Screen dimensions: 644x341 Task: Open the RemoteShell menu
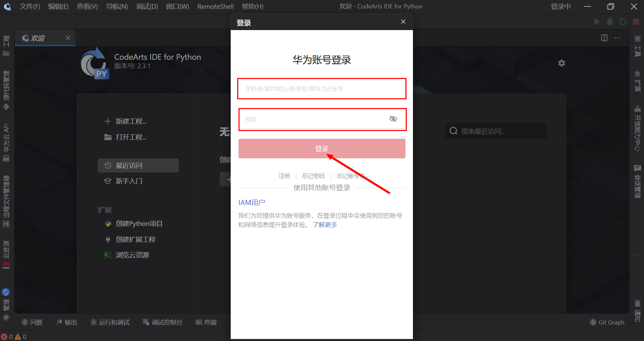click(215, 6)
